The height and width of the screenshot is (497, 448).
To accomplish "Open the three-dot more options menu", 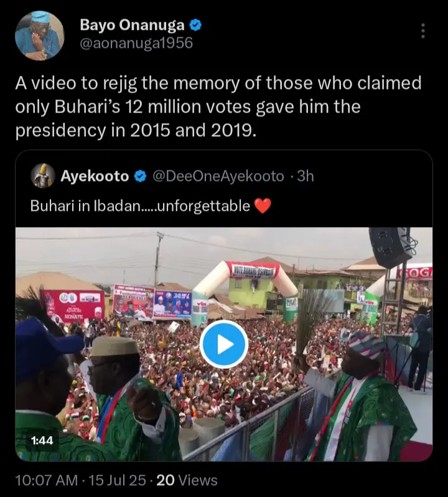I will [423, 31].
